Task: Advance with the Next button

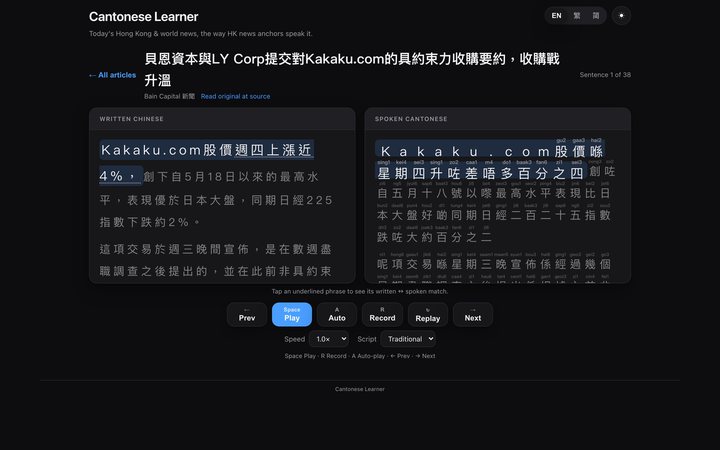Action: 472,315
